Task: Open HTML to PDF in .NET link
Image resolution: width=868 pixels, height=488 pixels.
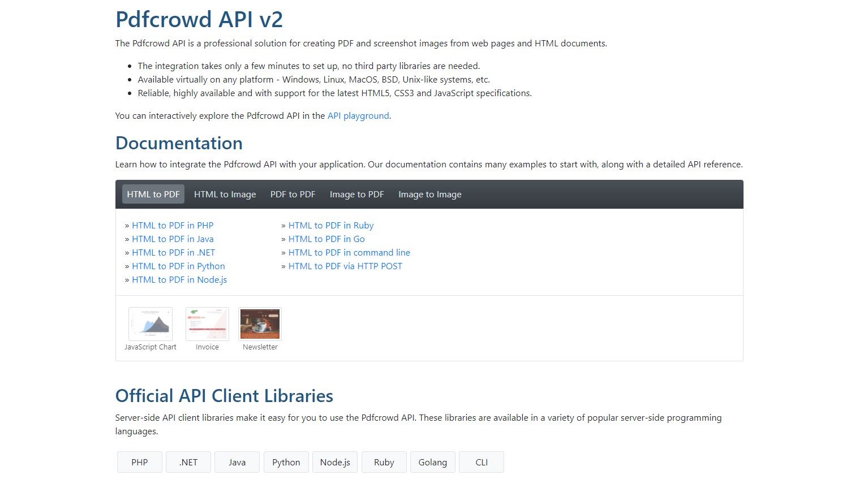Action: coord(173,252)
